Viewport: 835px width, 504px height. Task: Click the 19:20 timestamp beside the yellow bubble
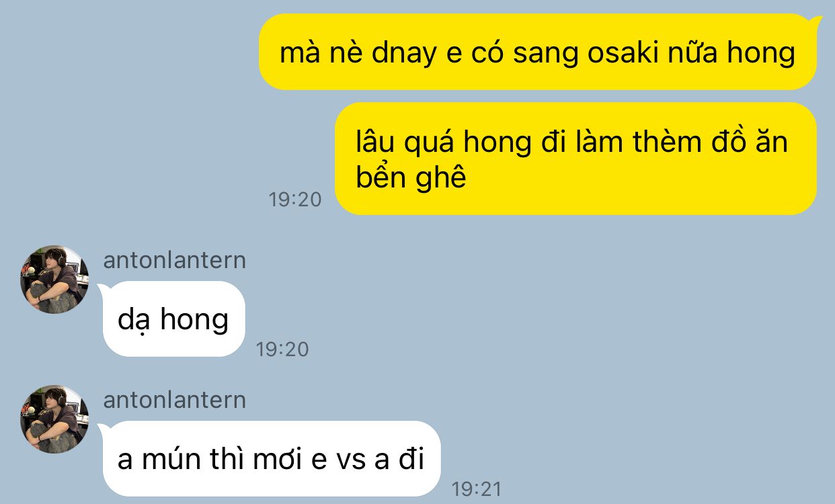coord(295,200)
